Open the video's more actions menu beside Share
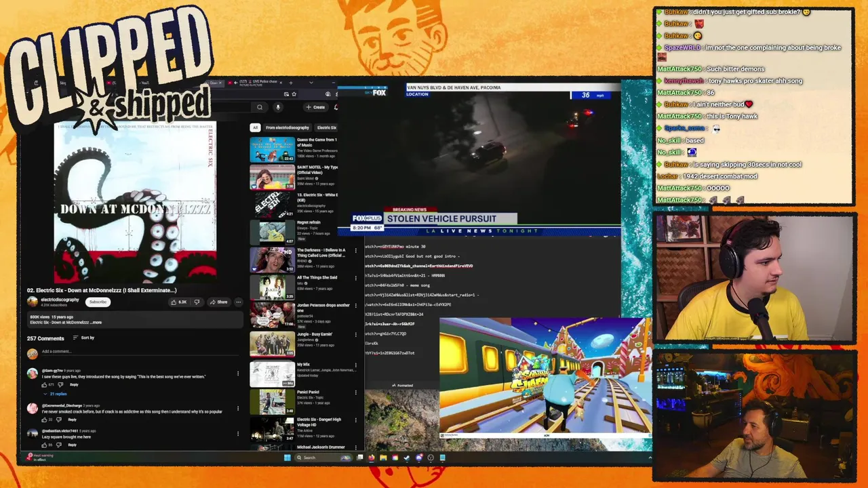This screenshot has width=868, height=488. [238, 302]
